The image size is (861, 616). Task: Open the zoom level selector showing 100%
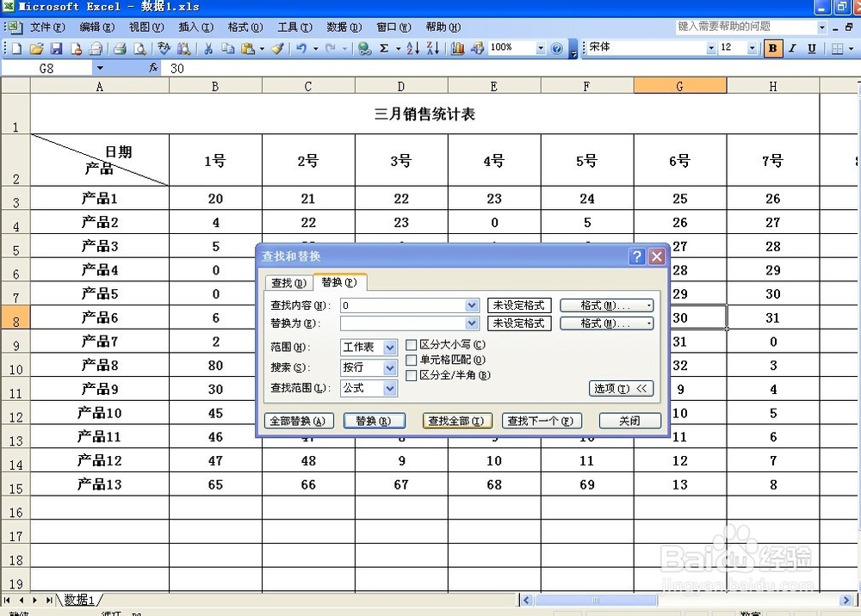[x=531, y=48]
